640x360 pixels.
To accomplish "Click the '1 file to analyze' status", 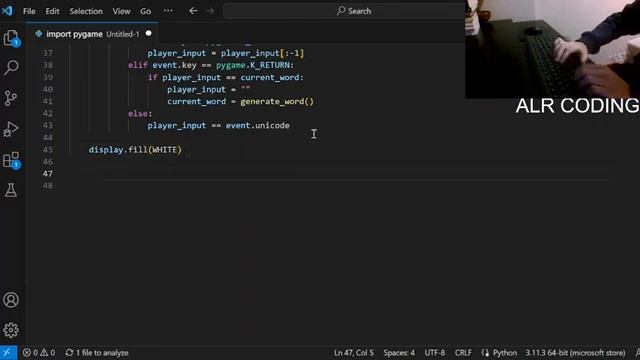I will coord(97,353).
